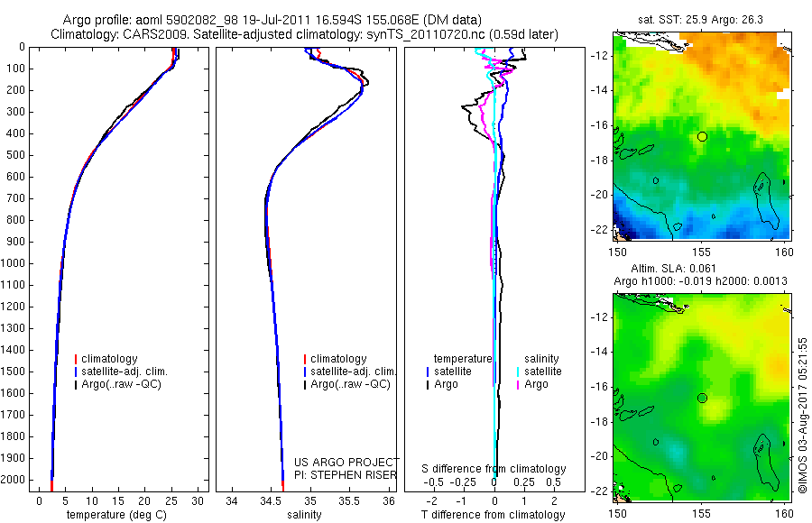Click the float position circle on the SLA map
812x523 pixels.
tap(702, 399)
